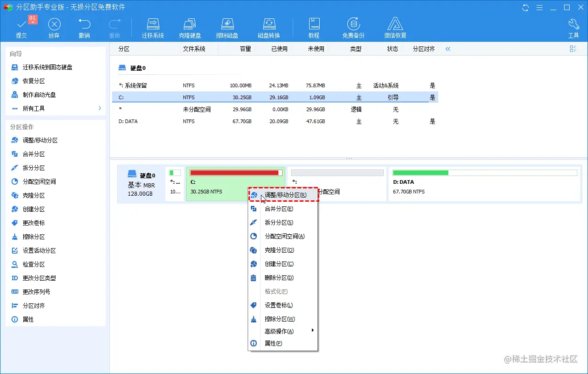
Task: Open the 工具 (Tools) panel top right
Action: tap(573, 27)
